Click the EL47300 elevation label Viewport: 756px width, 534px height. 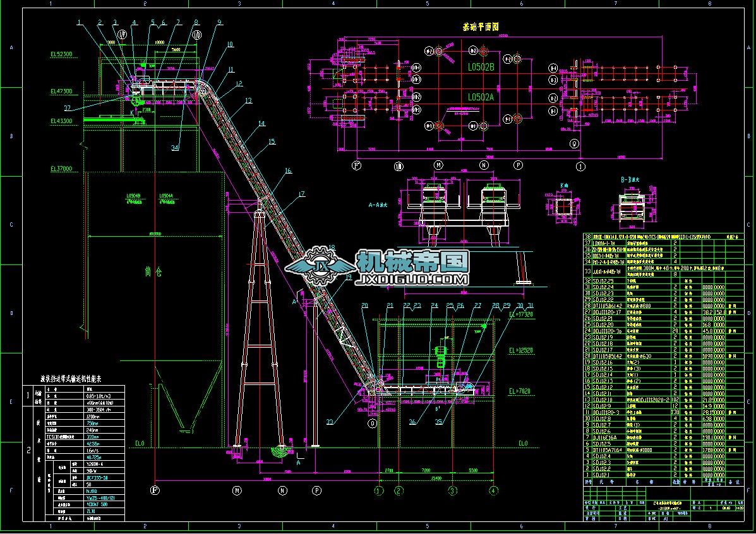(61, 91)
